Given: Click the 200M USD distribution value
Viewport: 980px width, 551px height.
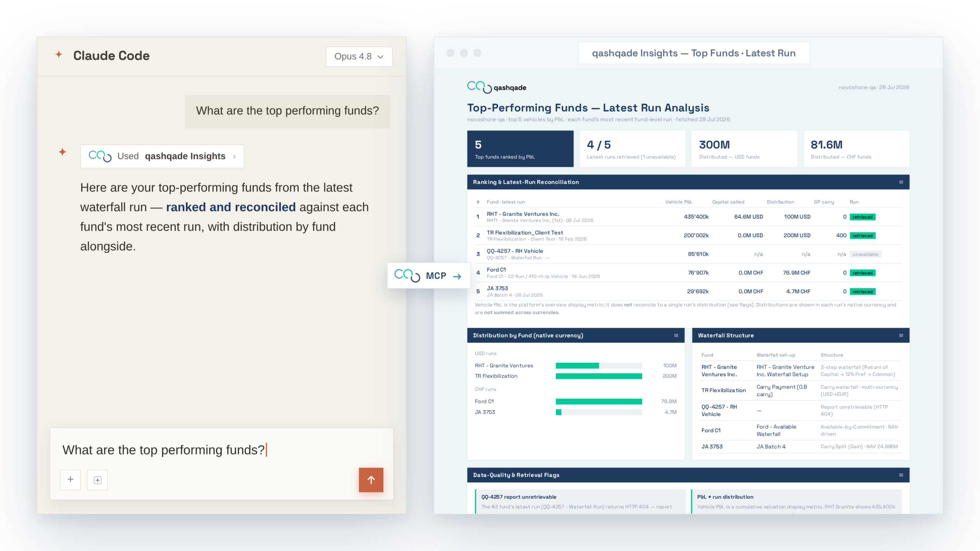Looking at the screenshot, I should click(797, 235).
